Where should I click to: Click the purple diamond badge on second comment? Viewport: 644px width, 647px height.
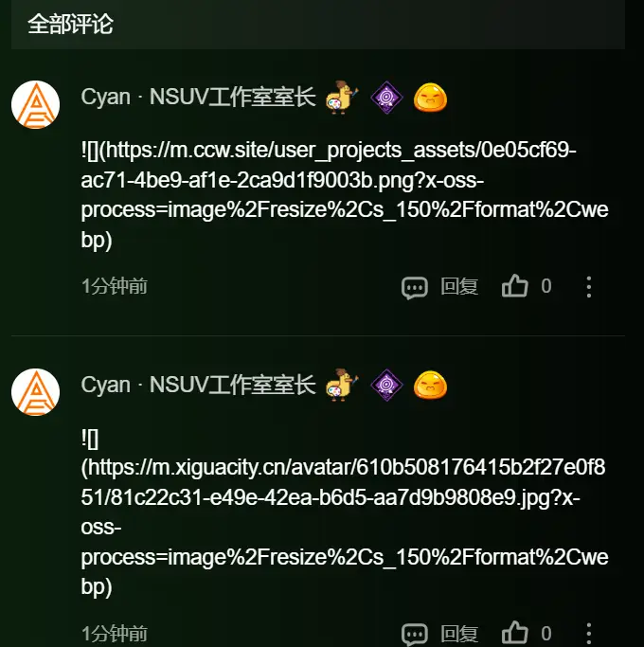click(x=386, y=386)
